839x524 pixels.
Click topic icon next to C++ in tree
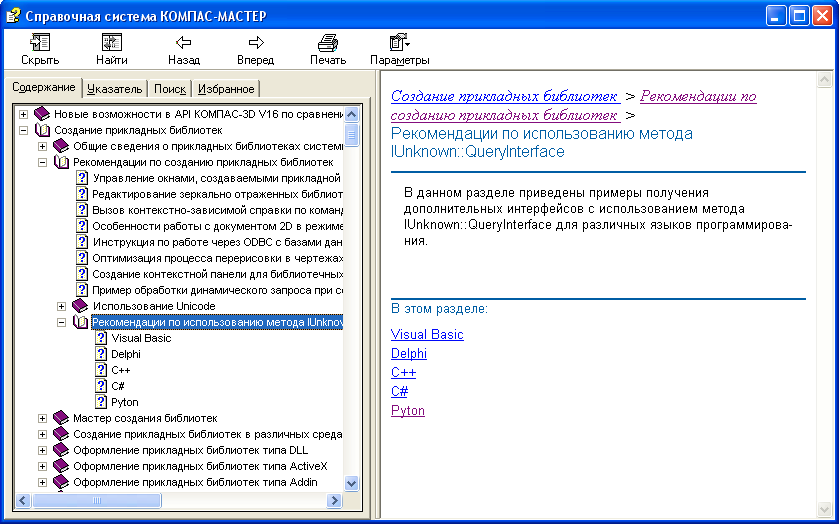[101, 370]
